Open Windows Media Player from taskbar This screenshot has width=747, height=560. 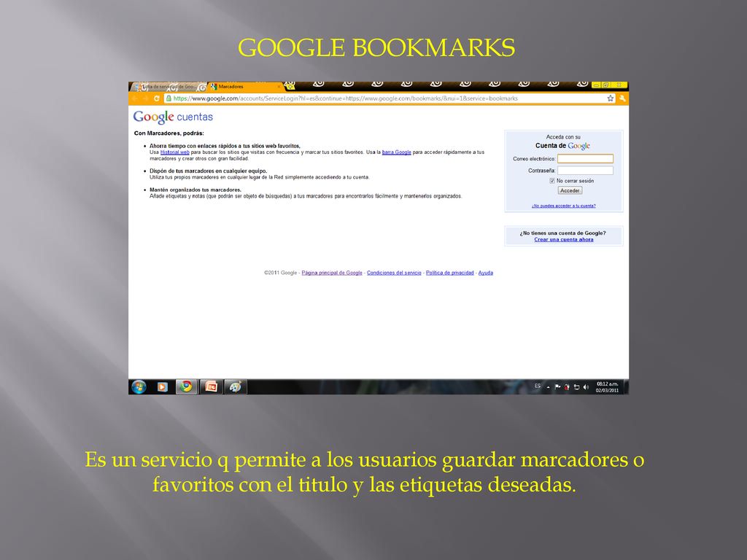click(162, 387)
